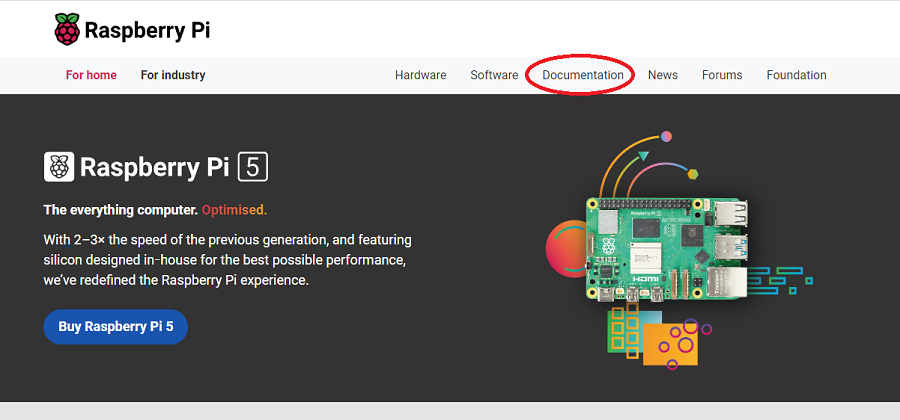Screen dimensions: 900x420
Task: Navigate to the Foundation page
Action: tap(796, 75)
